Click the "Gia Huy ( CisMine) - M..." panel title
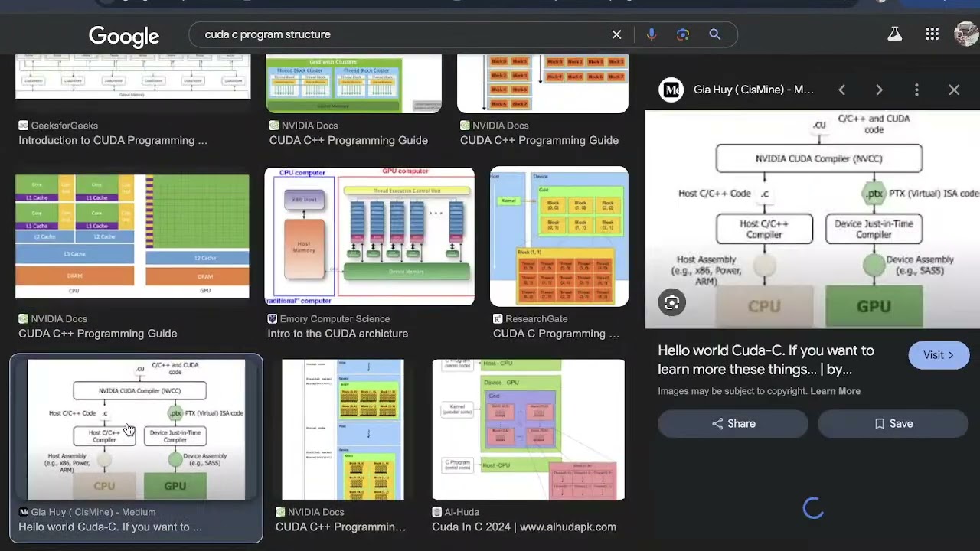Image resolution: width=980 pixels, height=551 pixels. pyautogui.click(x=753, y=90)
